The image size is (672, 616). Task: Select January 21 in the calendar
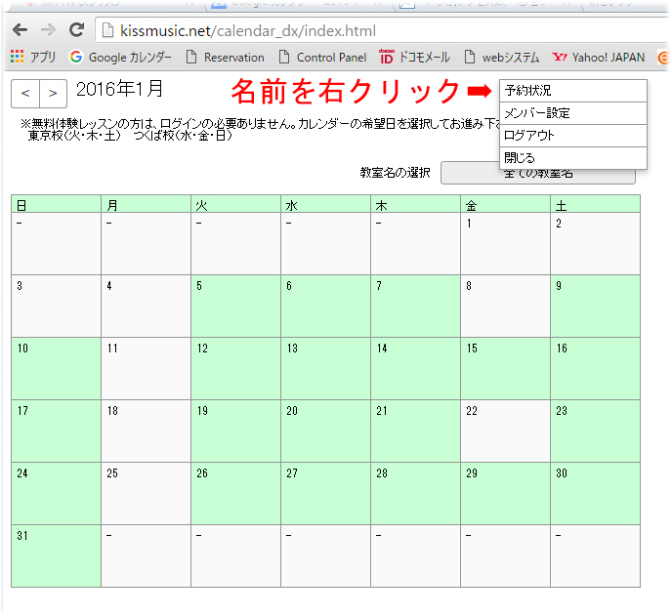point(416,431)
